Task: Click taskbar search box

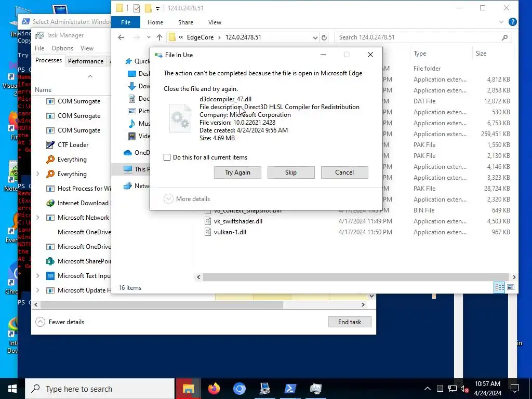Action: [100, 389]
